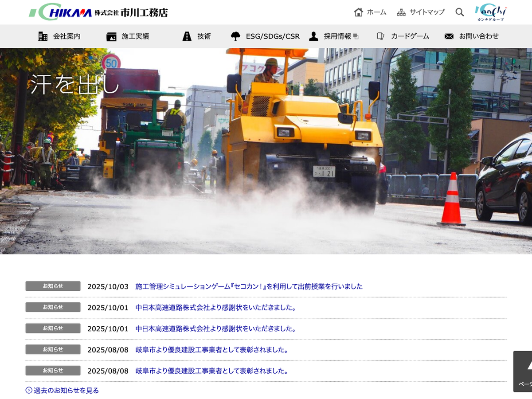
Task: Click the Ichikawa Komuten company logo
Action: point(98,12)
